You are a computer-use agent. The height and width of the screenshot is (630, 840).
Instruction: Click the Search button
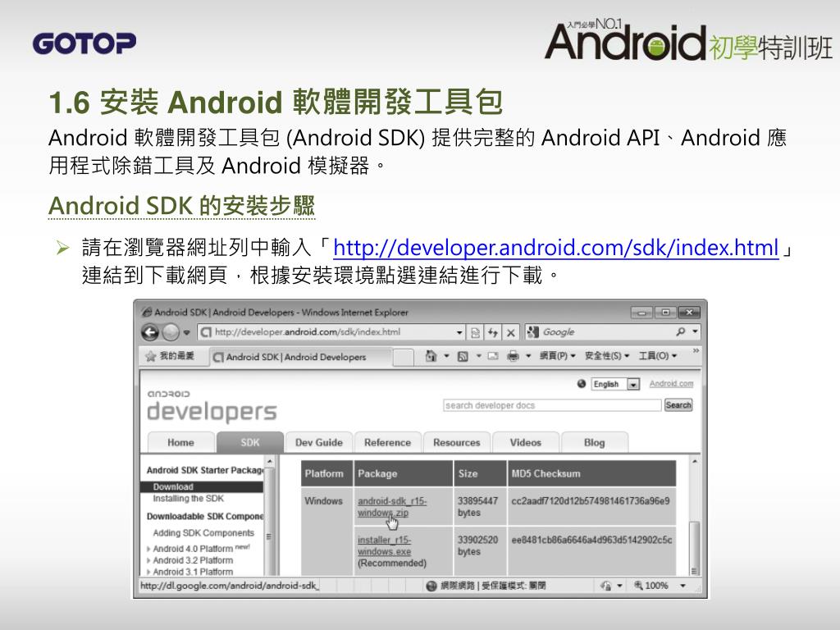678,405
